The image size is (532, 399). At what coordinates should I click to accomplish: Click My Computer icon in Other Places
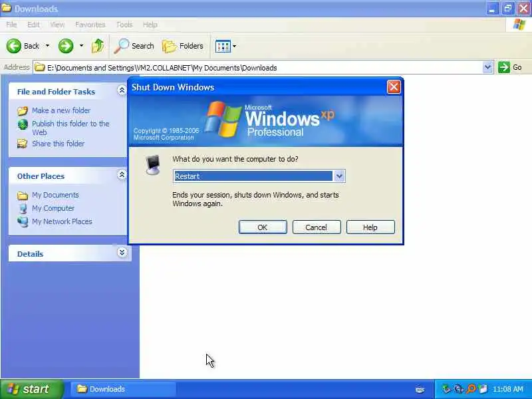coord(23,208)
